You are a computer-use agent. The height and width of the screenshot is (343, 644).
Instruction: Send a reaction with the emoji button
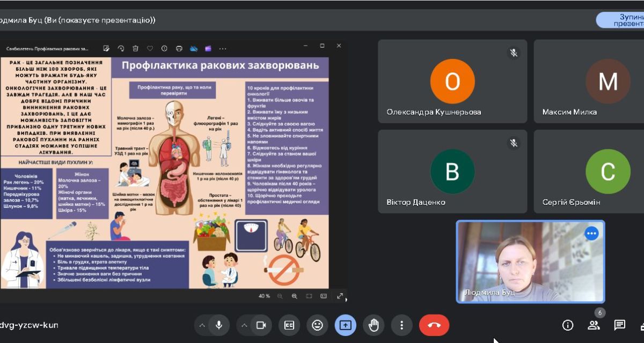[317, 325]
